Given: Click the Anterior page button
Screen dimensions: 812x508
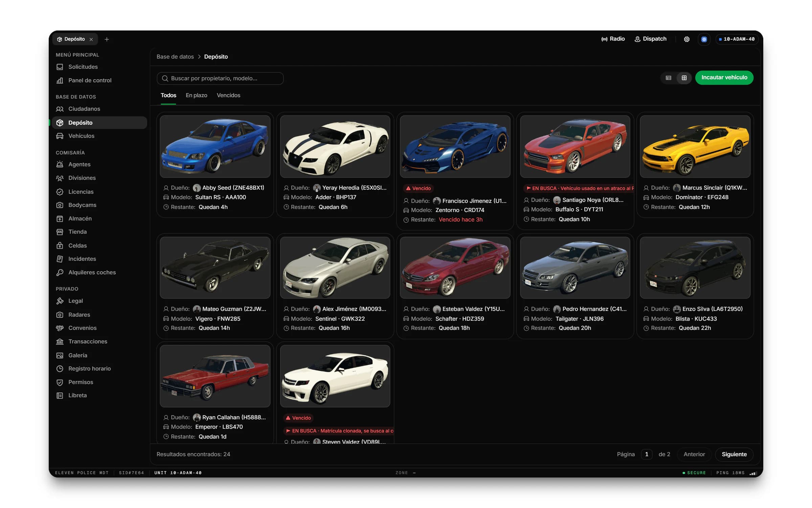Looking at the screenshot, I should [694, 454].
